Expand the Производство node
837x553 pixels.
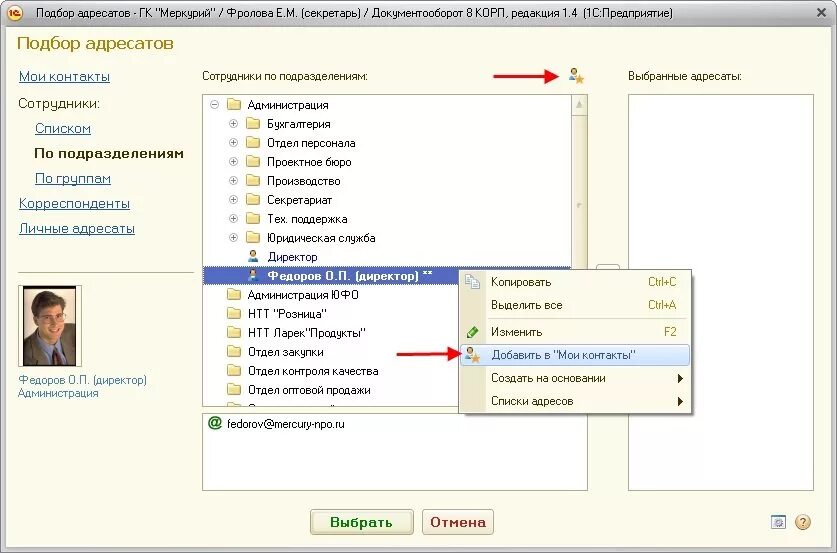[x=233, y=180]
